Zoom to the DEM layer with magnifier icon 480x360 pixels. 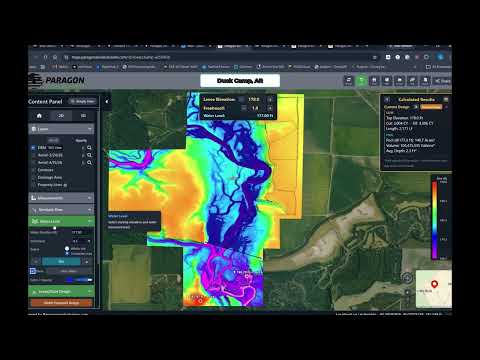89,148
